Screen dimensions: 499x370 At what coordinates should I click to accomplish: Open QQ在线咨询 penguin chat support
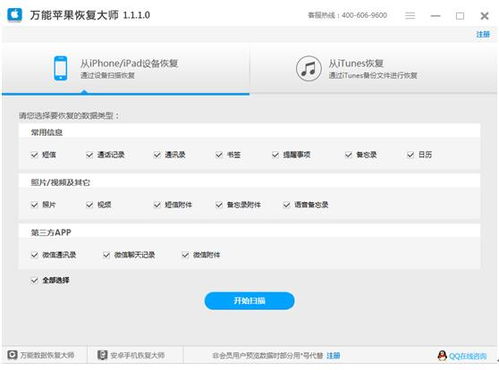(x=462, y=356)
